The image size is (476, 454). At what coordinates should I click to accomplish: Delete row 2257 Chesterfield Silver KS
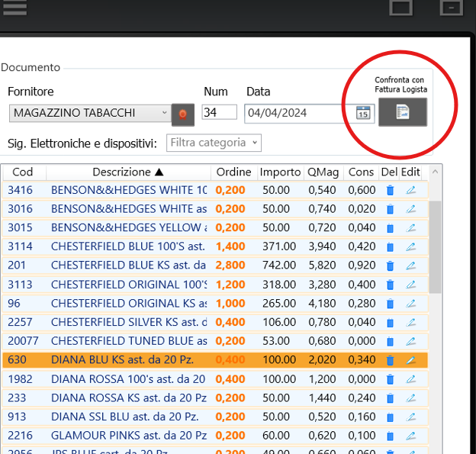[x=390, y=323]
